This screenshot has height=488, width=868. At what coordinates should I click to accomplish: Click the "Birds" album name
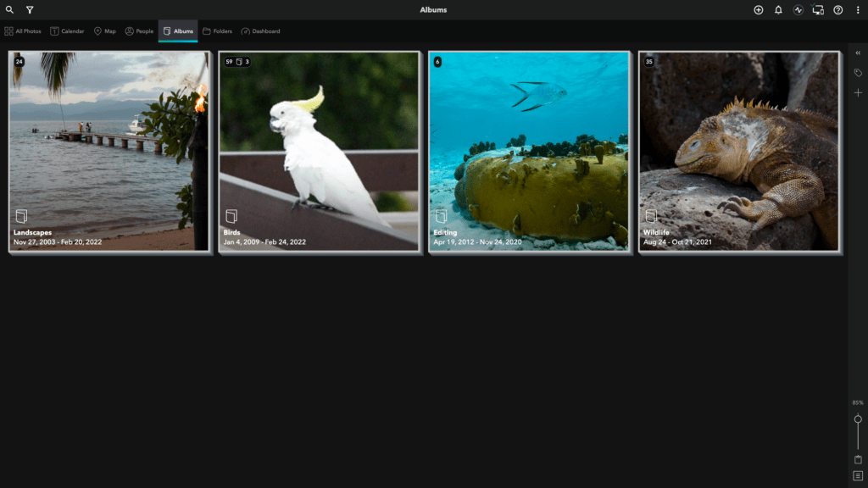coord(232,232)
